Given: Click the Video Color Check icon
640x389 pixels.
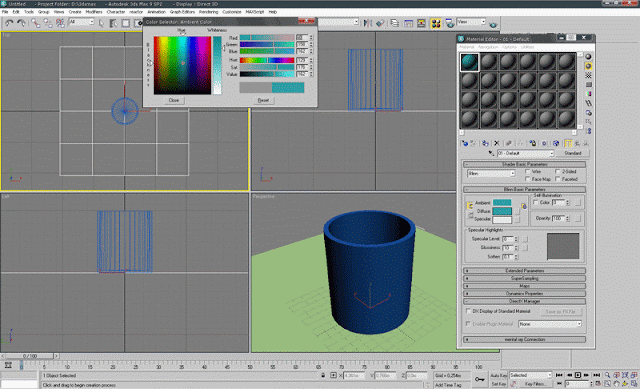Looking at the screenshot, I should 588,94.
